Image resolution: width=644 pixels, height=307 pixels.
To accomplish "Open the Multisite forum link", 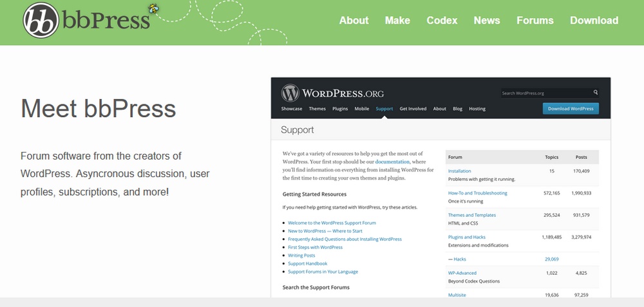I will coord(457,295).
